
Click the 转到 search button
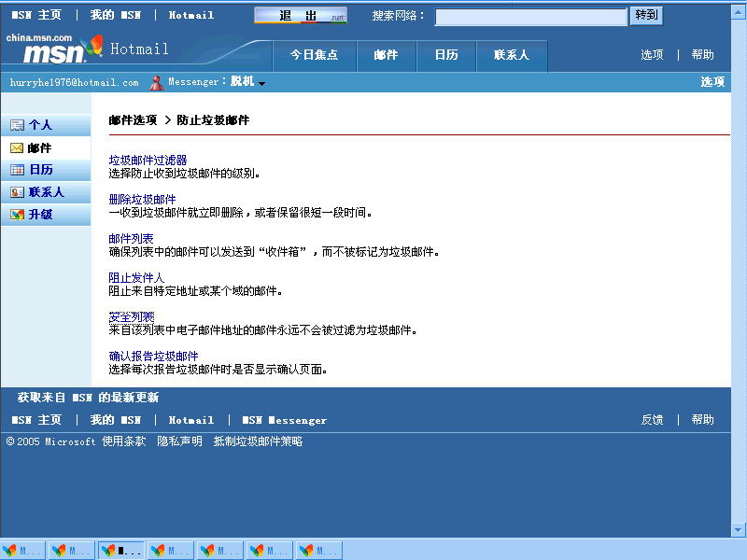tap(646, 16)
